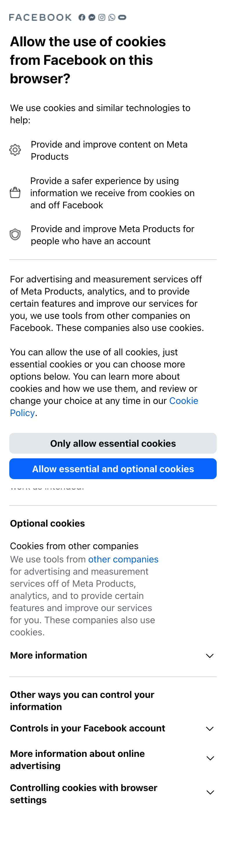Click the Optional cookies heading
Image resolution: width=226 pixels, height=868 pixels.
click(x=47, y=523)
